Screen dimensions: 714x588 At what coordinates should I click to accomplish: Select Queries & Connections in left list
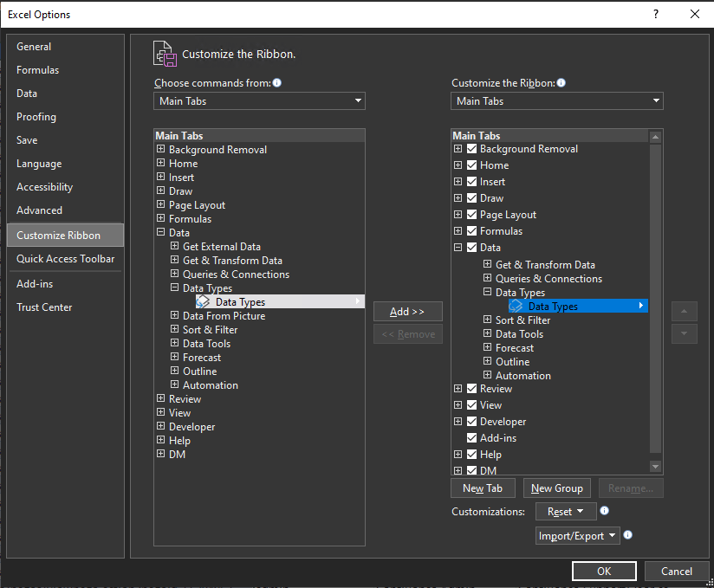(236, 275)
